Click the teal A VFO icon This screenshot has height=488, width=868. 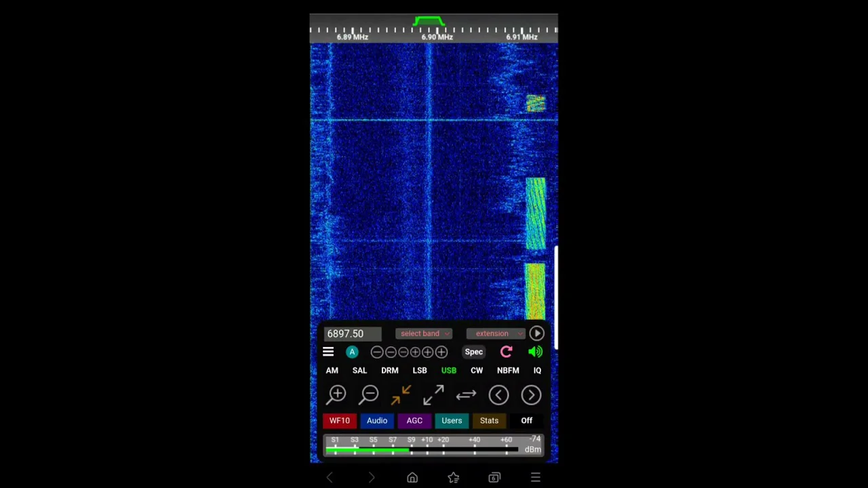tap(352, 352)
